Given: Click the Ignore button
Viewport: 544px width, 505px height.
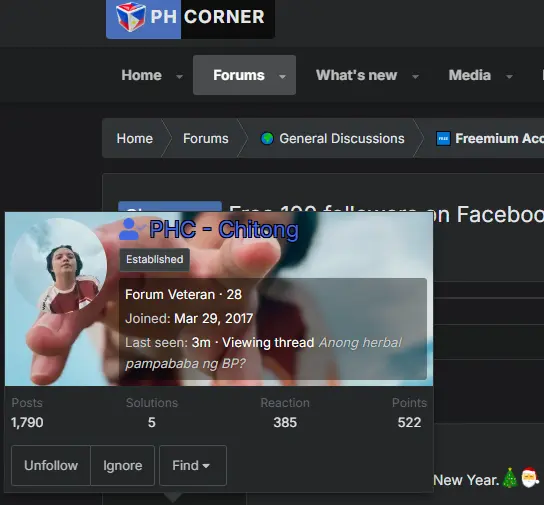Looking at the screenshot, I should click(122, 465).
